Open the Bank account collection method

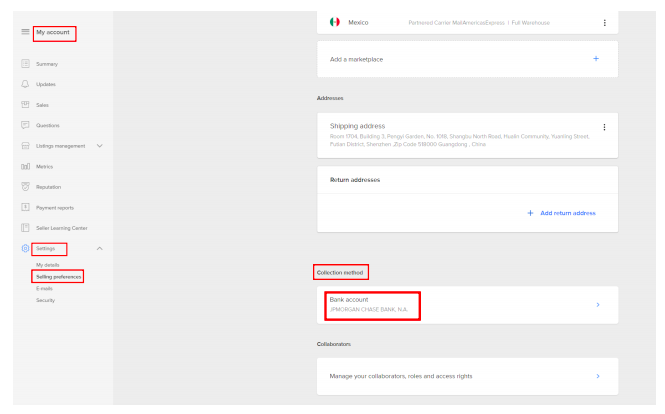click(x=467, y=305)
